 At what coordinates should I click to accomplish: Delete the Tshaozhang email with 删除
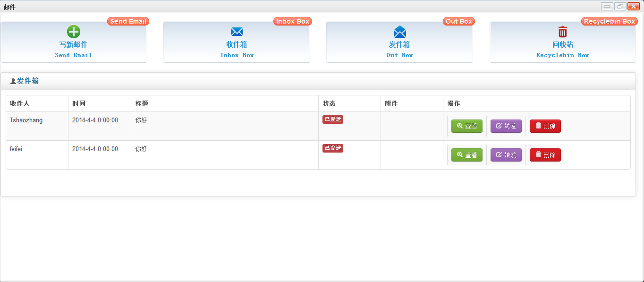tap(545, 126)
